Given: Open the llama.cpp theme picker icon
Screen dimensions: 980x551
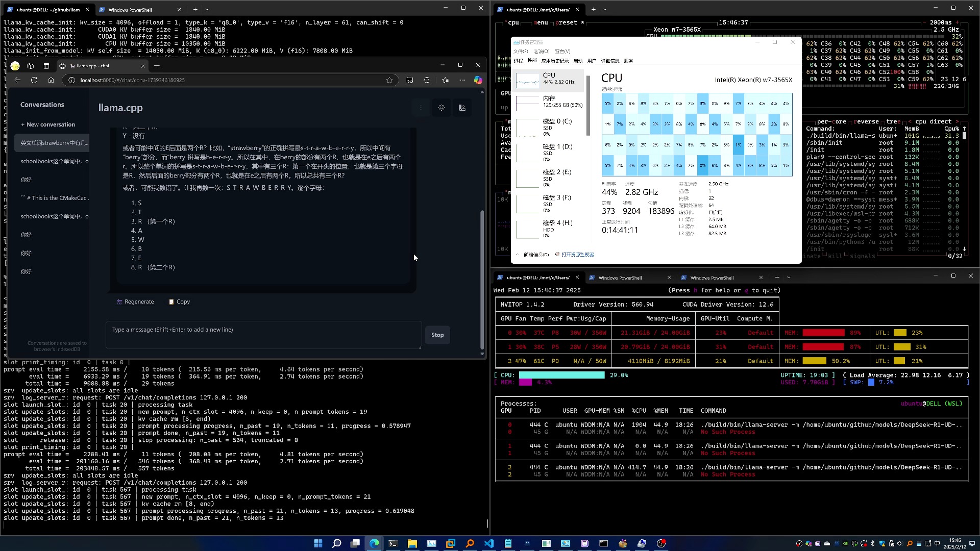Looking at the screenshot, I should click(462, 108).
